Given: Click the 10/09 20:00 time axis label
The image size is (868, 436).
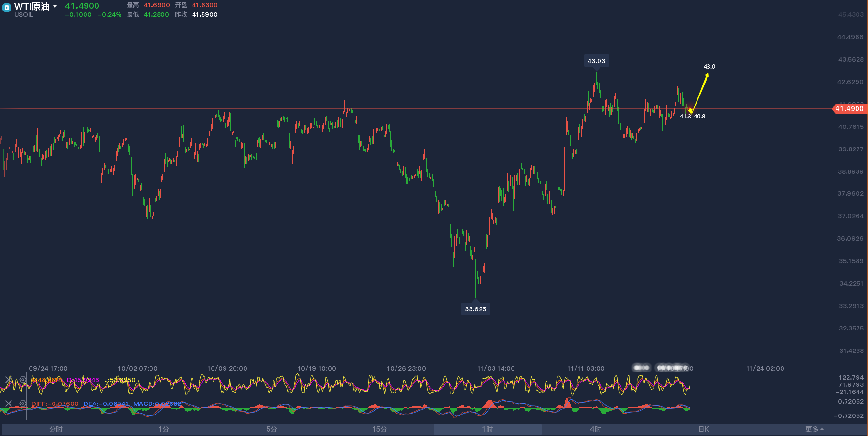Looking at the screenshot, I should [227, 369].
